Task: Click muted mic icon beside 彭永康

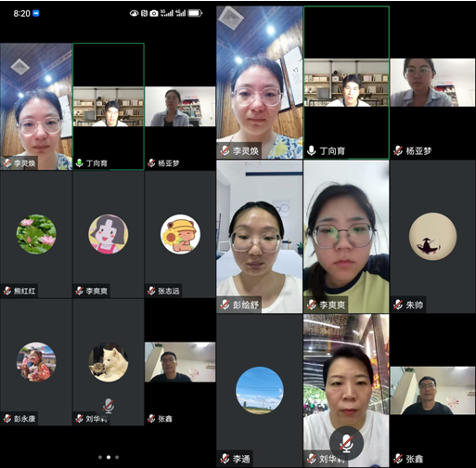Action: [x=7, y=419]
